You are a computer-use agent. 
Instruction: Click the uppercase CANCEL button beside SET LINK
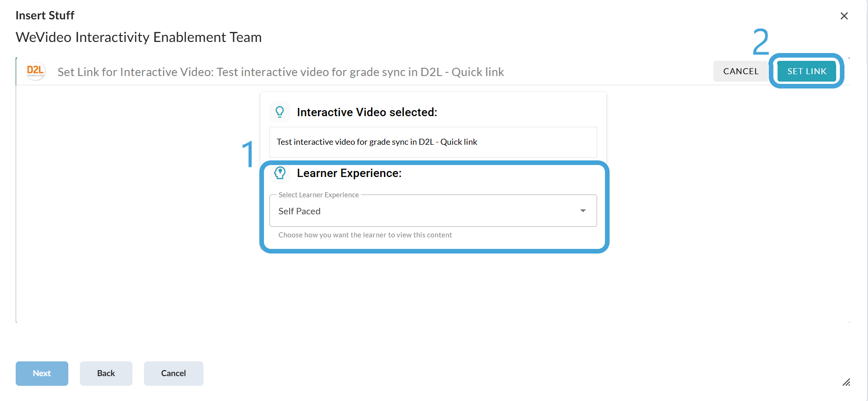741,71
